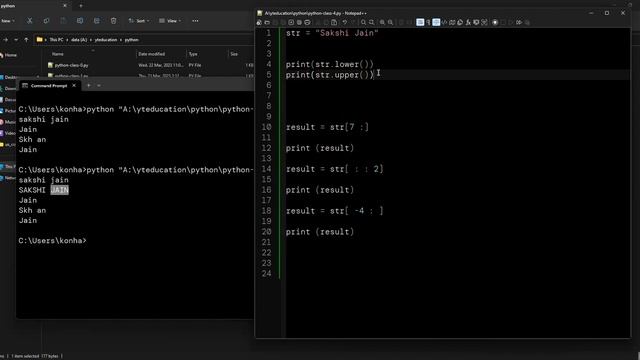Image resolution: width=640 pixels, height=360 pixels.
Task: Click line 18 'result = str[ -4 : ]' in editor
Action: pos(334,211)
